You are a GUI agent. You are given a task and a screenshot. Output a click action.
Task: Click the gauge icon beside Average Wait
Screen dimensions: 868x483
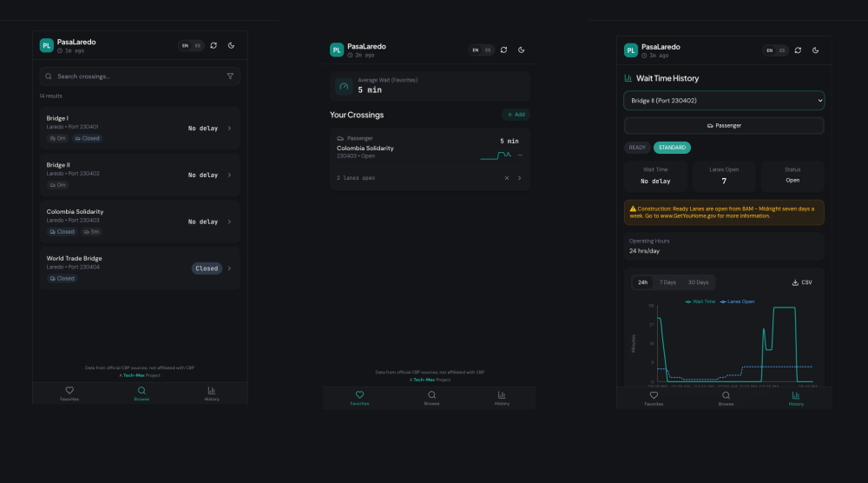click(x=344, y=87)
